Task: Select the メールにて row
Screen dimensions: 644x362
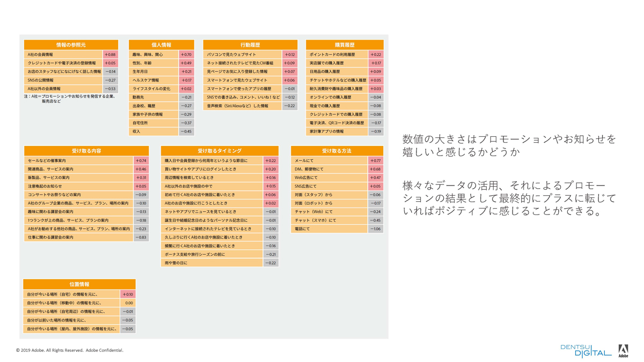Action: click(329, 160)
